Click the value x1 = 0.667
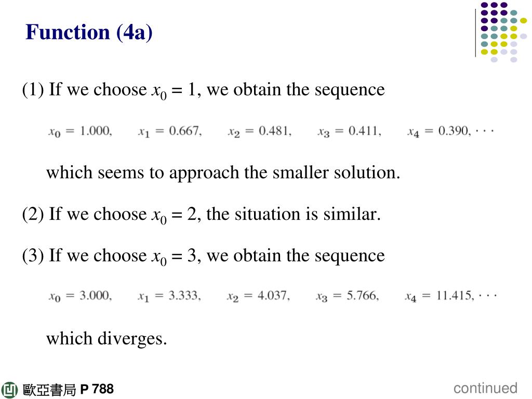This screenshot has height=399, width=532. (x=170, y=131)
